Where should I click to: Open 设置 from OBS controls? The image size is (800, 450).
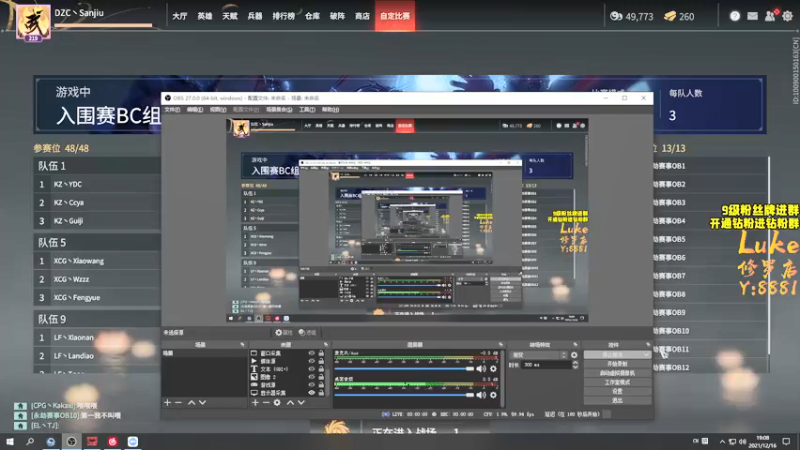click(x=617, y=391)
